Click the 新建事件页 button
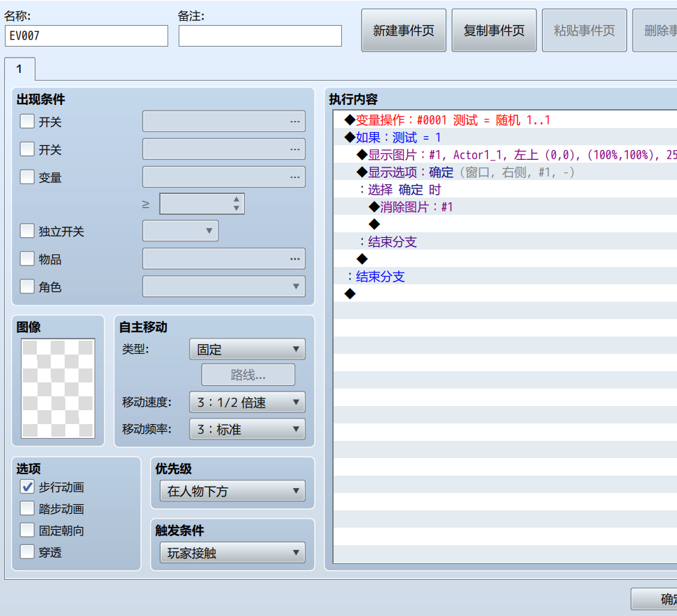 [x=403, y=30]
